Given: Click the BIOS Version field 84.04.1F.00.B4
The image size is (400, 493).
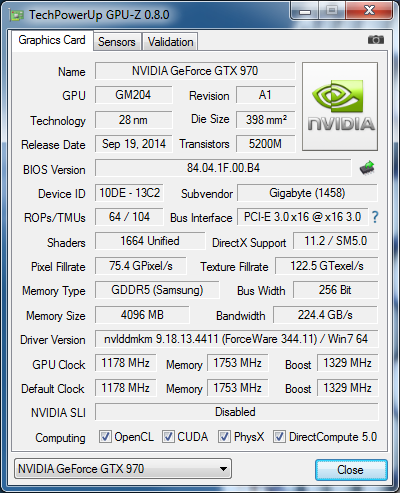Looking at the screenshot, I should click(223, 168).
